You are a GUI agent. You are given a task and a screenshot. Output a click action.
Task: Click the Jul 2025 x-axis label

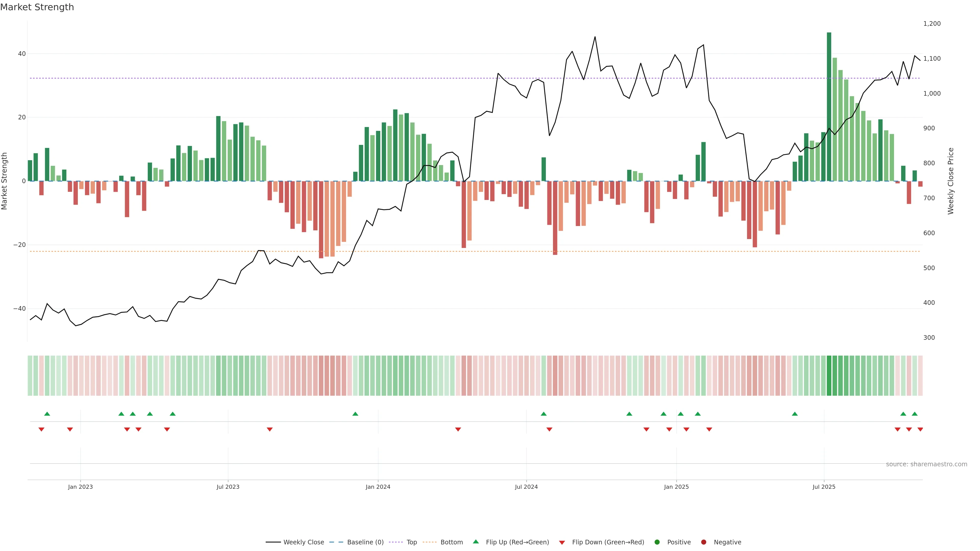[824, 487]
